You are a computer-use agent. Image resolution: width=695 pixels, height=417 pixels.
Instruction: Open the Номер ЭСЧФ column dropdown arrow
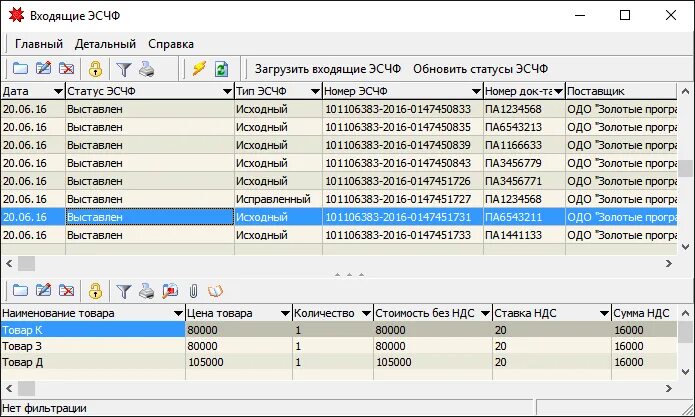pos(476,91)
